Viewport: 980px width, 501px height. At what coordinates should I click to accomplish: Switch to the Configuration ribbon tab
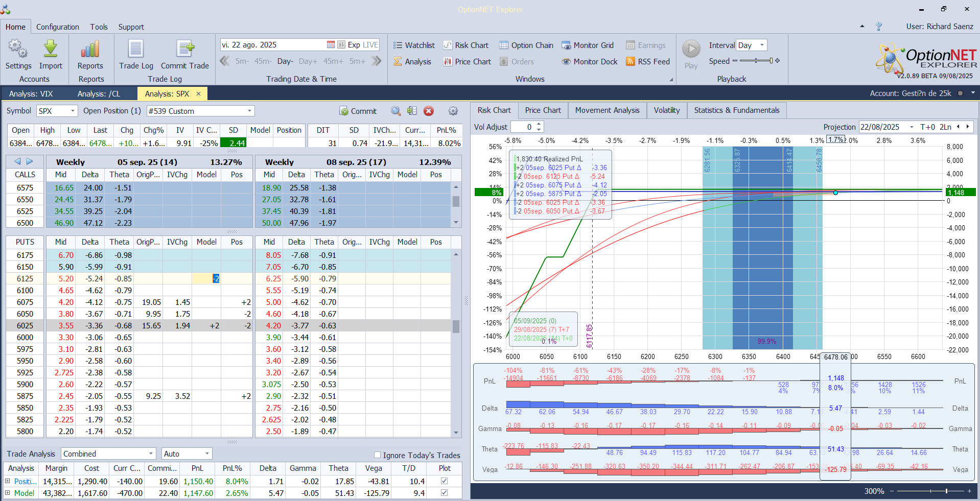pos(58,27)
